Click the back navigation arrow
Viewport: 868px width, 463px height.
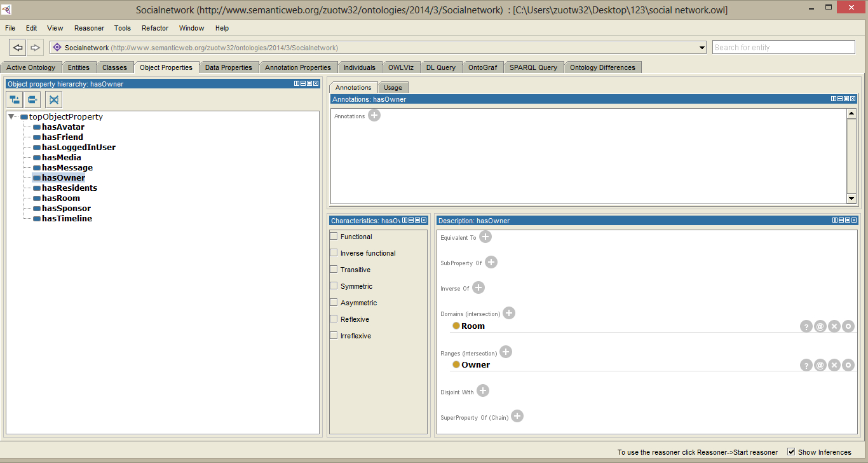pyautogui.click(x=18, y=48)
